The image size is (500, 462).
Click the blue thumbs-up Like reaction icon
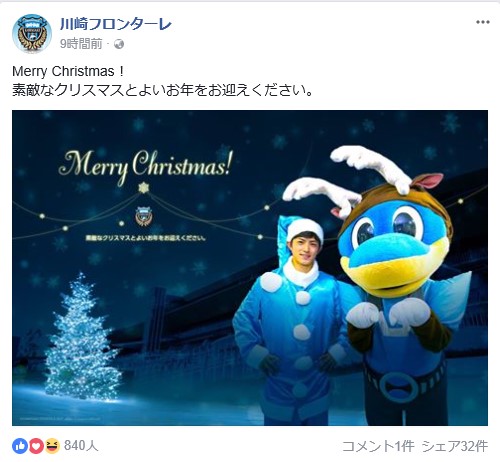pyautogui.click(x=20, y=446)
